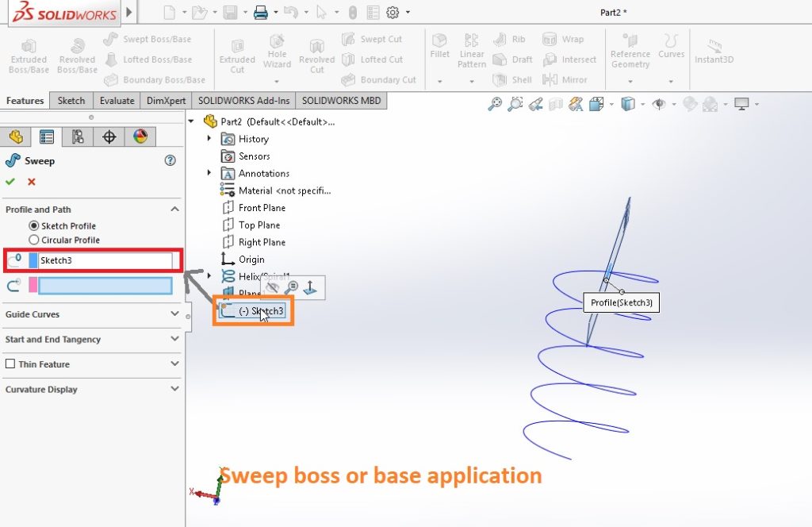
Task: Toggle Instant3D
Action: [714, 52]
